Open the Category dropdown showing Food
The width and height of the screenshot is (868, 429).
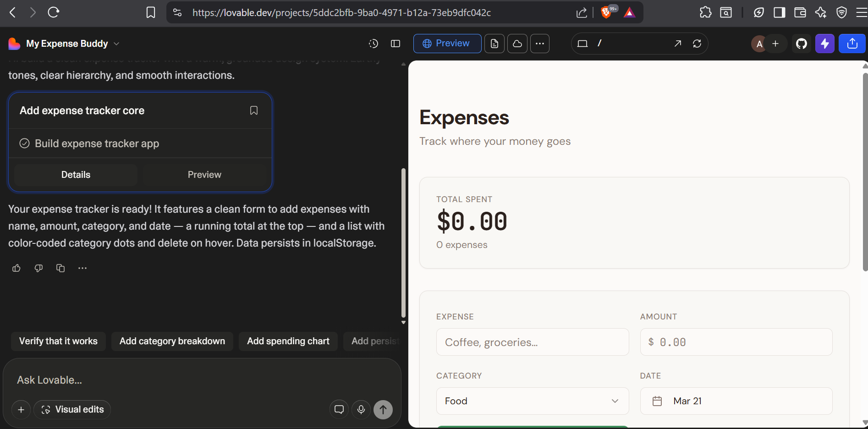pos(532,401)
